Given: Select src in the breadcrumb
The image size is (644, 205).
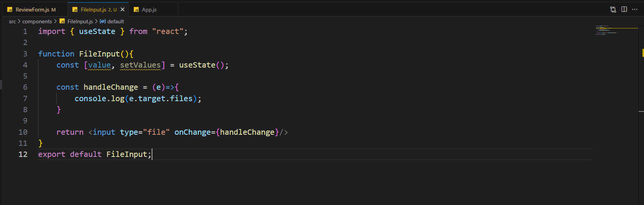Looking at the screenshot, I should (x=13, y=21).
